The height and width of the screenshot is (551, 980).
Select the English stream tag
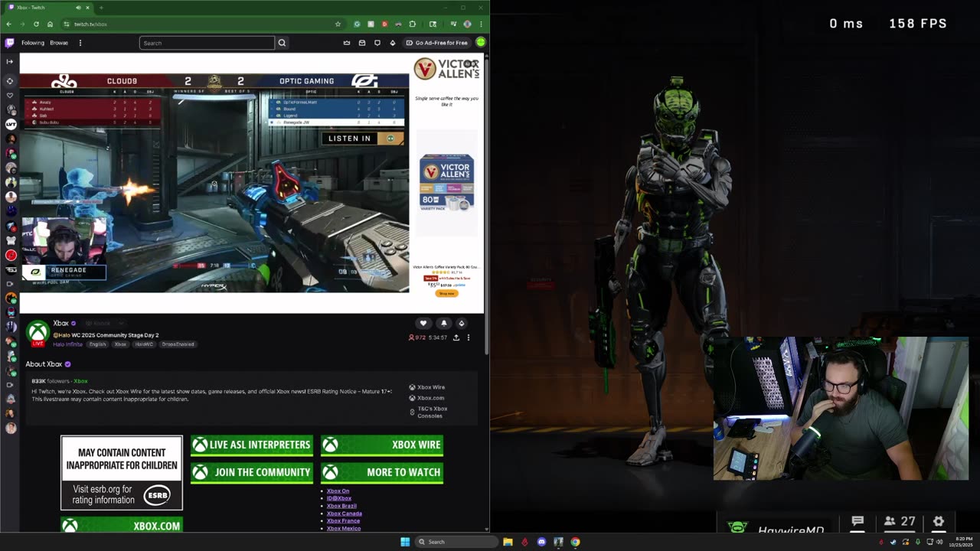tap(97, 344)
